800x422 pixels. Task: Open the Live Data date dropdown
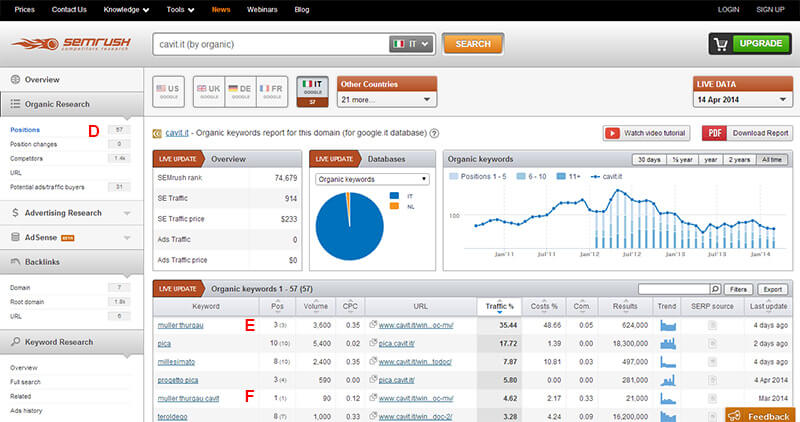742,100
